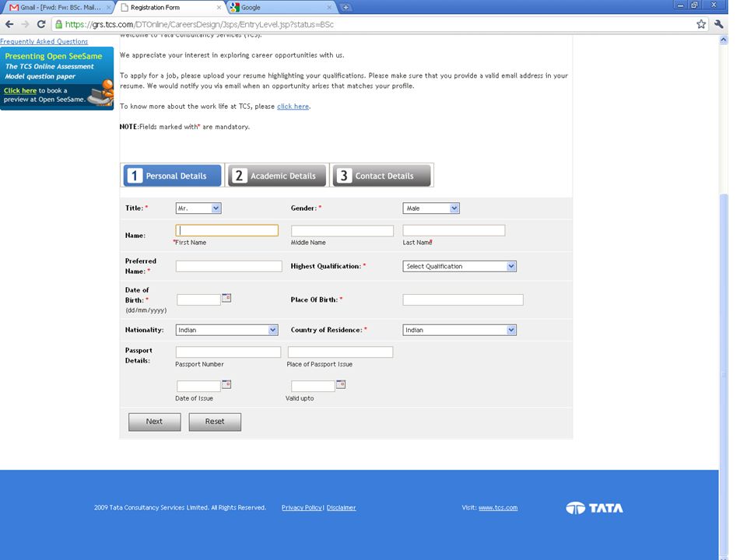
Task: Focus the Preferred Name field
Action: click(229, 266)
